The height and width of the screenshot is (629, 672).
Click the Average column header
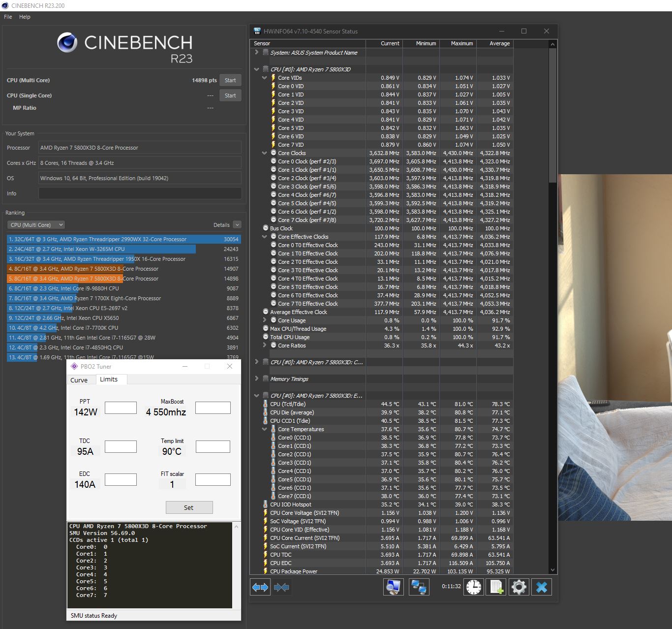click(x=494, y=43)
